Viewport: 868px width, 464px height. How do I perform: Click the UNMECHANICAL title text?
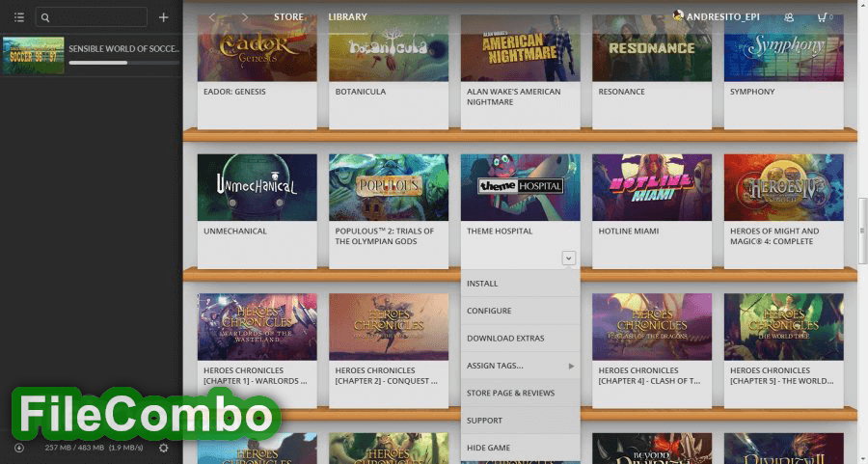click(x=234, y=231)
